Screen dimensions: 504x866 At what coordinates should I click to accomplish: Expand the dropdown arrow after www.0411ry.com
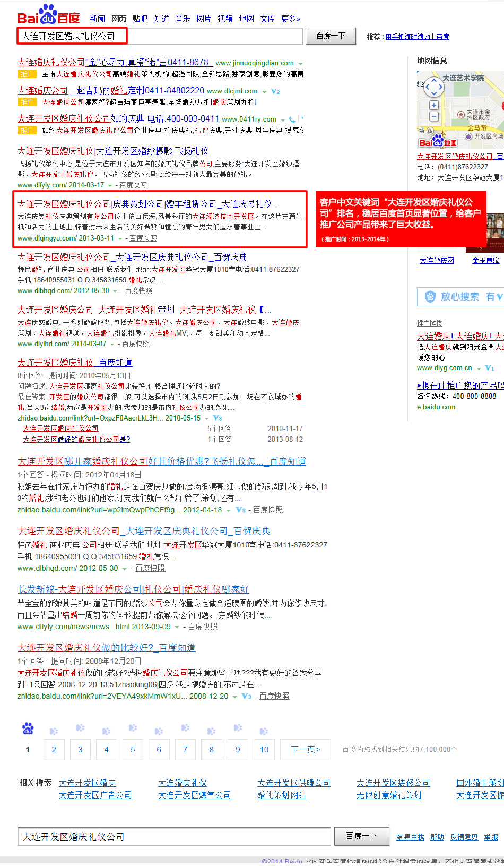[x=283, y=120]
